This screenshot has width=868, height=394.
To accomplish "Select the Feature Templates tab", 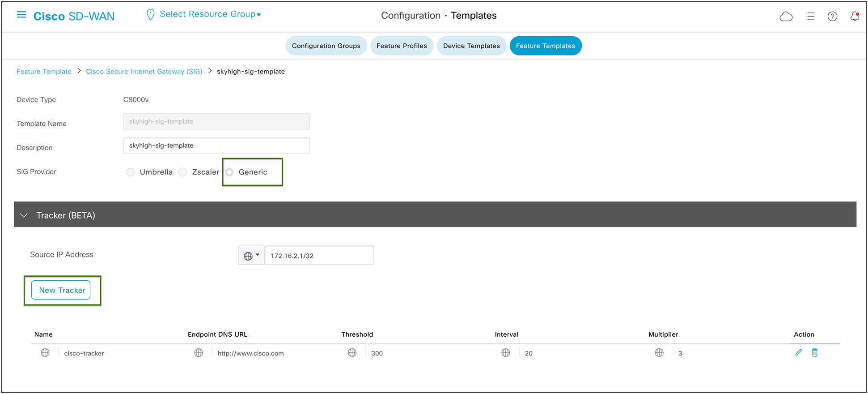I will [x=546, y=46].
